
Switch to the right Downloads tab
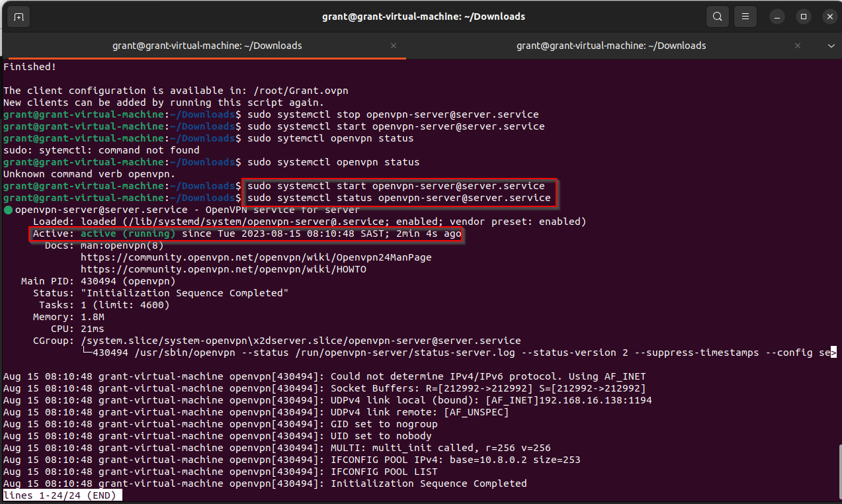pos(610,46)
